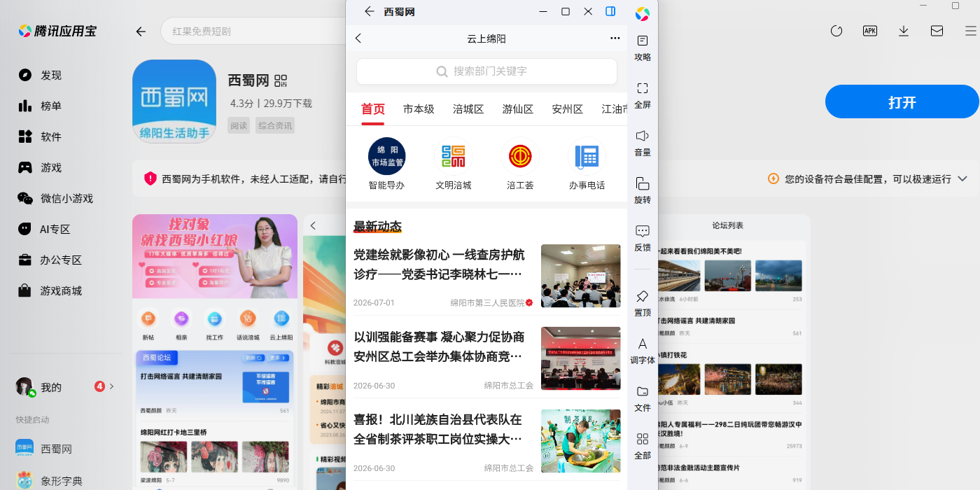Click the back arrow in 应用宝 top bar
Screen dimensions: 980x490
click(x=141, y=31)
